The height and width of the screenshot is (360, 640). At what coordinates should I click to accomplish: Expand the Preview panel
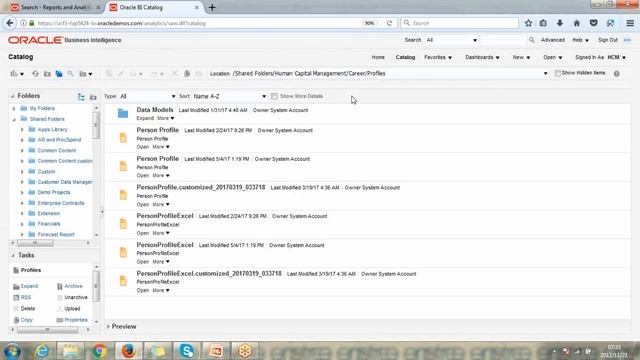(x=108, y=327)
